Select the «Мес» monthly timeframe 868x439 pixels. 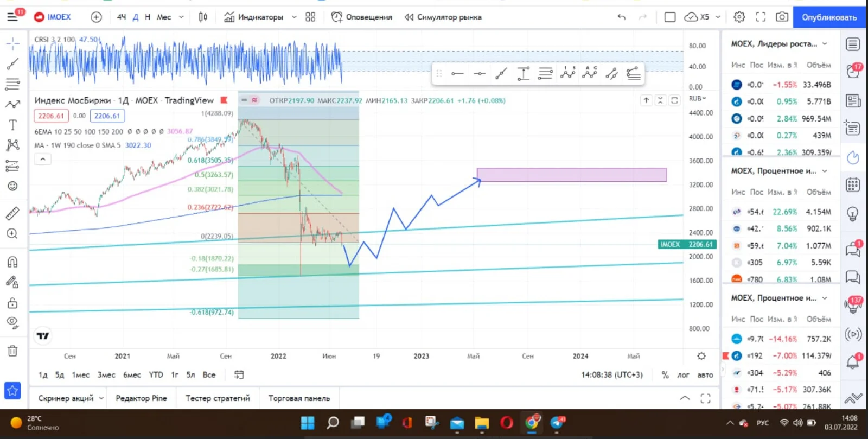164,17
